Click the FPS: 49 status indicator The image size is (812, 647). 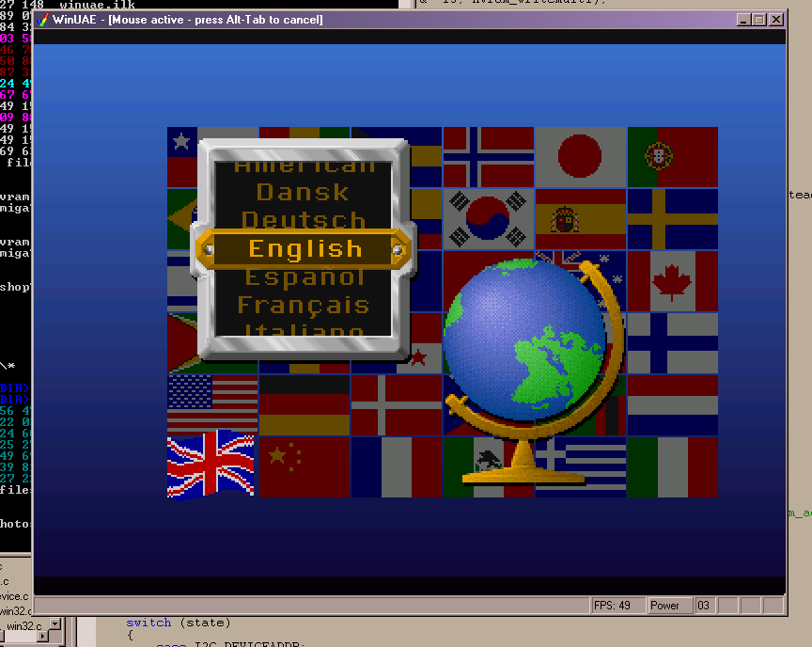pos(617,606)
